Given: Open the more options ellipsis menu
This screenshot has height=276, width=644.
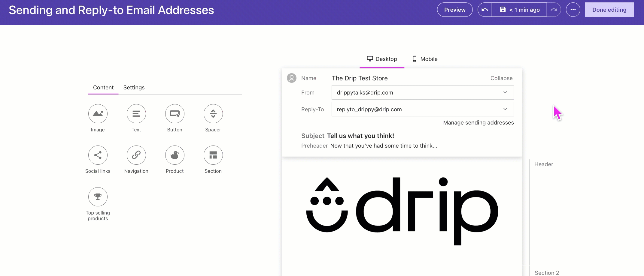Looking at the screenshot, I should click(x=573, y=10).
